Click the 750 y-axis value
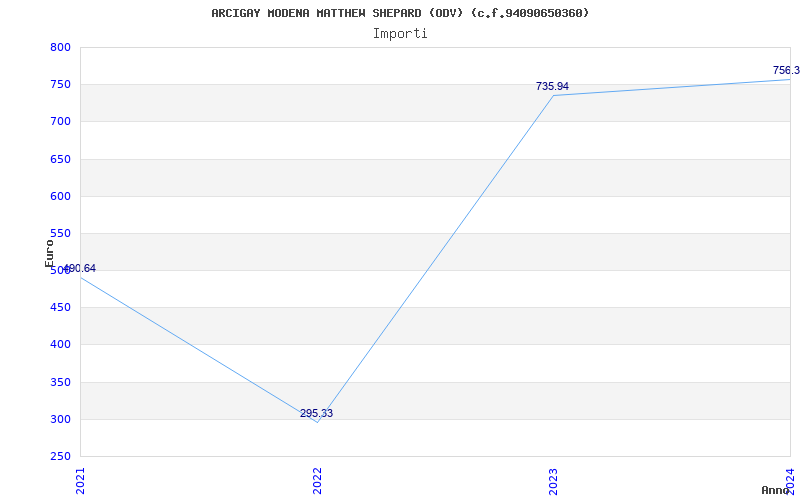Viewport: 800px width, 500px height. point(60,85)
